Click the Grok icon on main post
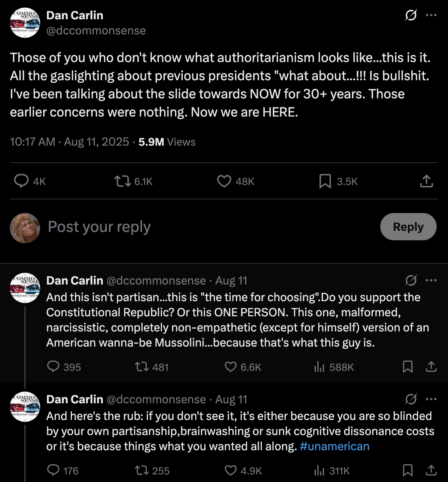The height and width of the screenshot is (482, 448). pyautogui.click(x=411, y=16)
